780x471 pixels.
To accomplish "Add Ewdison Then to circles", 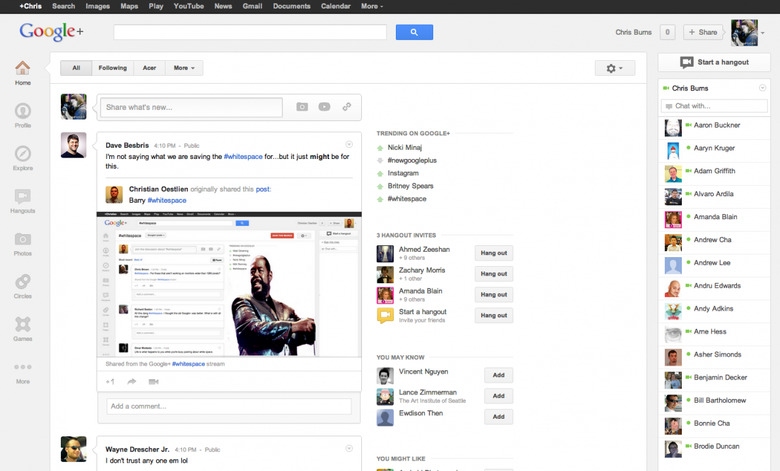I will tap(498, 417).
